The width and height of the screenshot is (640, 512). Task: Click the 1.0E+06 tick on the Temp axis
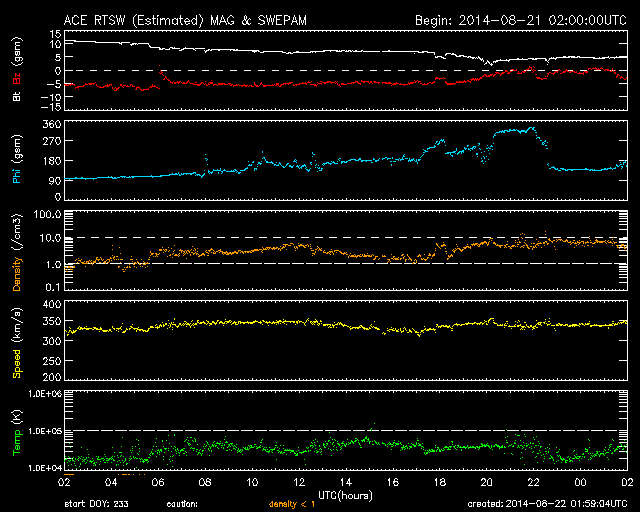click(45, 394)
